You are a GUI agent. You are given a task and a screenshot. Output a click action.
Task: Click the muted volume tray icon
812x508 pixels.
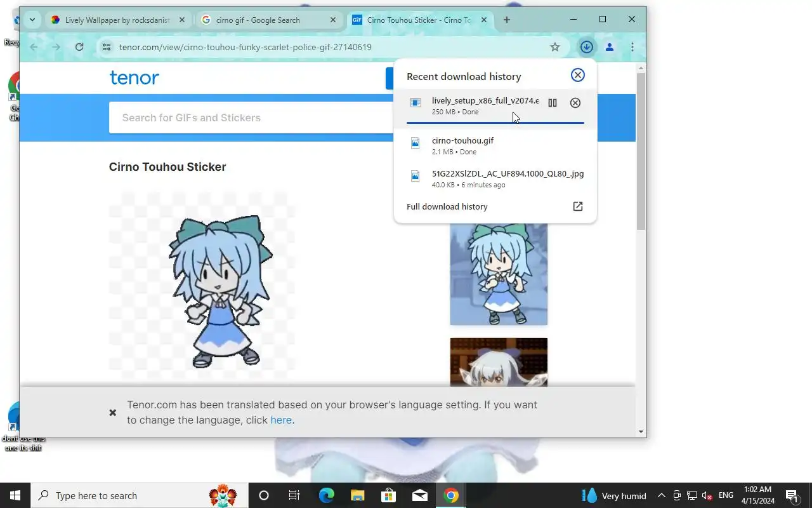tap(707, 495)
